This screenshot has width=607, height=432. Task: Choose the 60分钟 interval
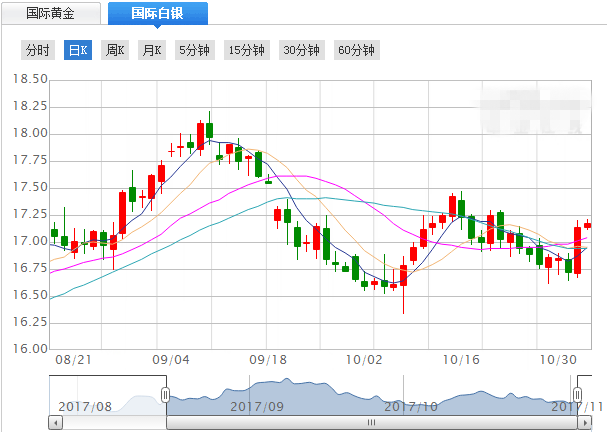click(355, 50)
